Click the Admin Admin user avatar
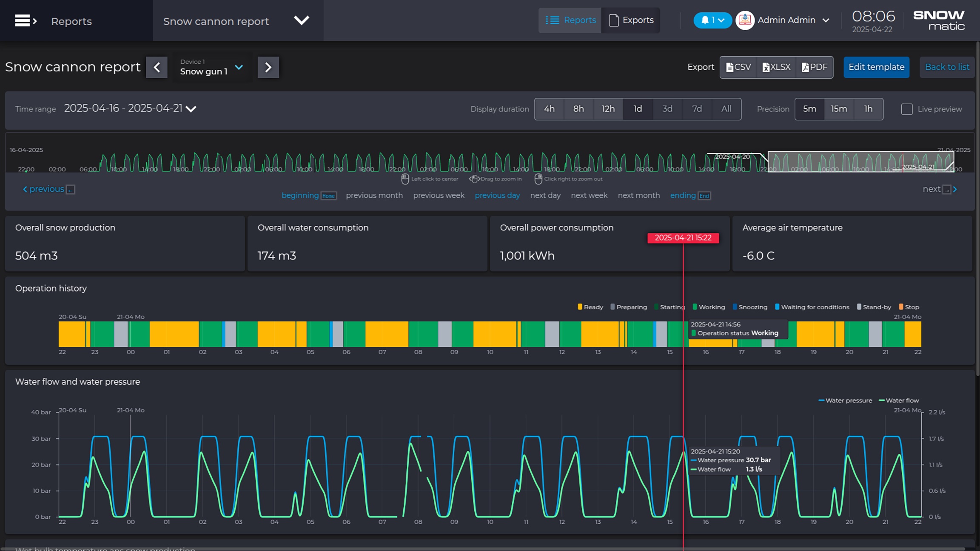980x551 pixels. click(x=745, y=20)
